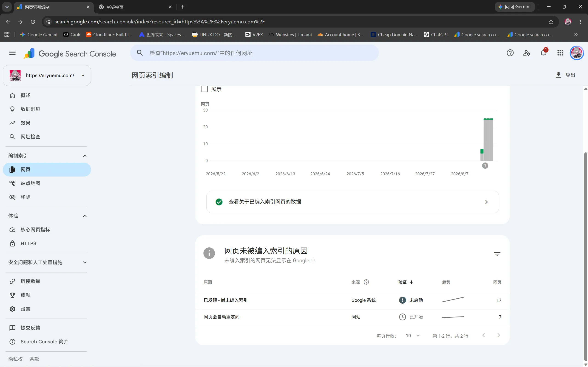Open the main hamburger menu
The width and height of the screenshot is (588, 367).
coord(12,53)
